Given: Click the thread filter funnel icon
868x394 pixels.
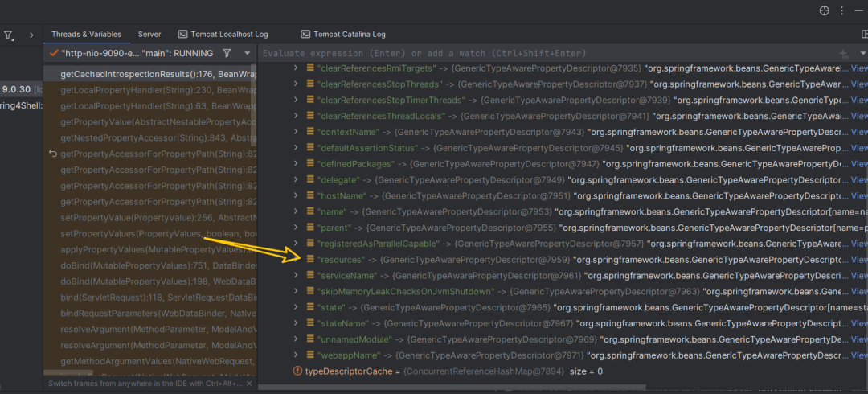Looking at the screenshot, I should pos(227,54).
